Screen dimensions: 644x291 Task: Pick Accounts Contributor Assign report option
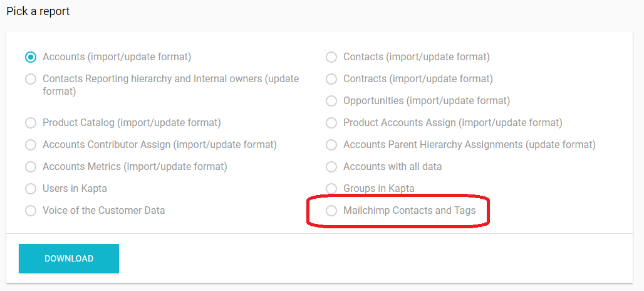pyautogui.click(x=31, y=145)
